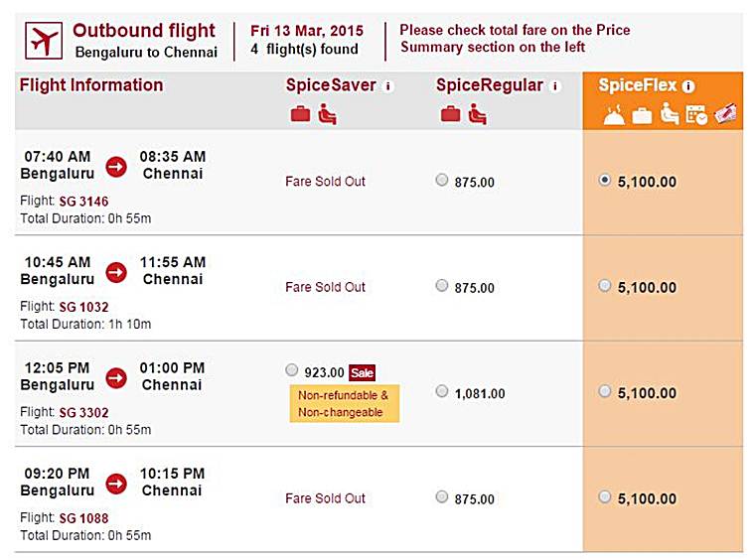Click the airplane outbound flight icon

point(43,41)
